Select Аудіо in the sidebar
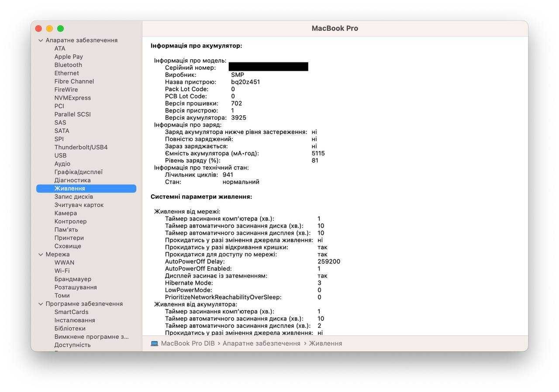 coord(62,164)
